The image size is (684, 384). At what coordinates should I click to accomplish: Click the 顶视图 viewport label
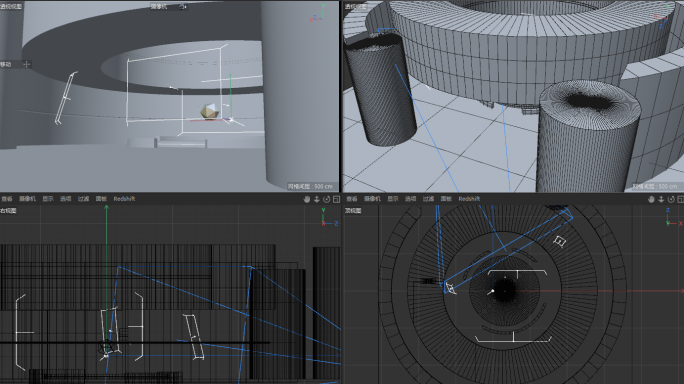(353, 211)
